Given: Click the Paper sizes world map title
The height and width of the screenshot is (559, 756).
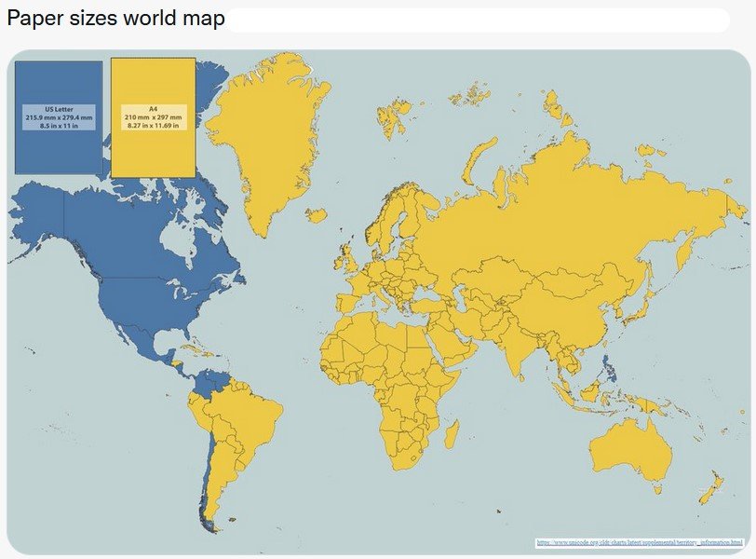Looking at the screenshot, I should tap(115, 20).
